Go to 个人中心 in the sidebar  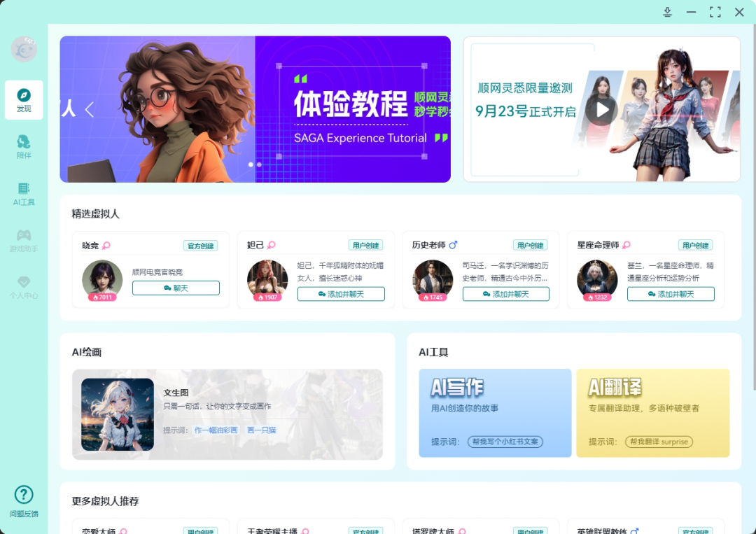pyautogui.click(x=24, y=287)
